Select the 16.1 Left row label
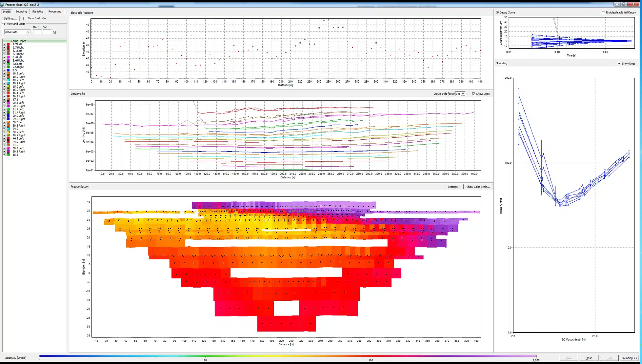This screenshot has width=642, height=364. click(18, 93)
